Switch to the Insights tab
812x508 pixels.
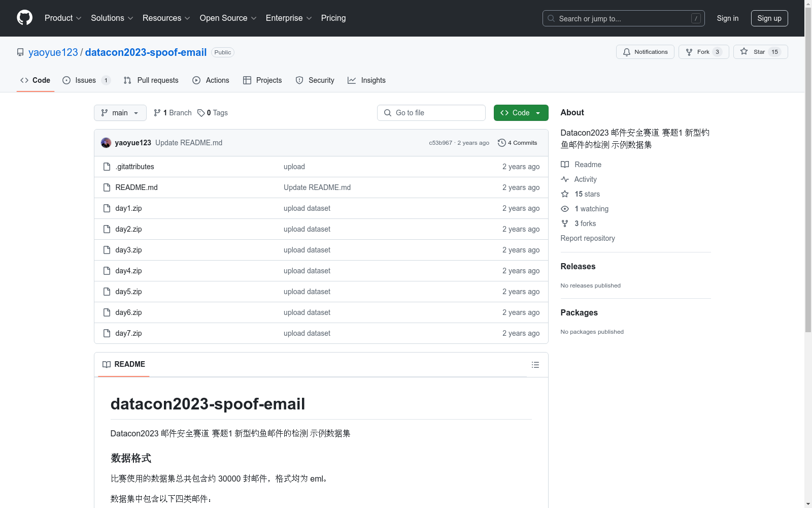[x=366, y=80]
